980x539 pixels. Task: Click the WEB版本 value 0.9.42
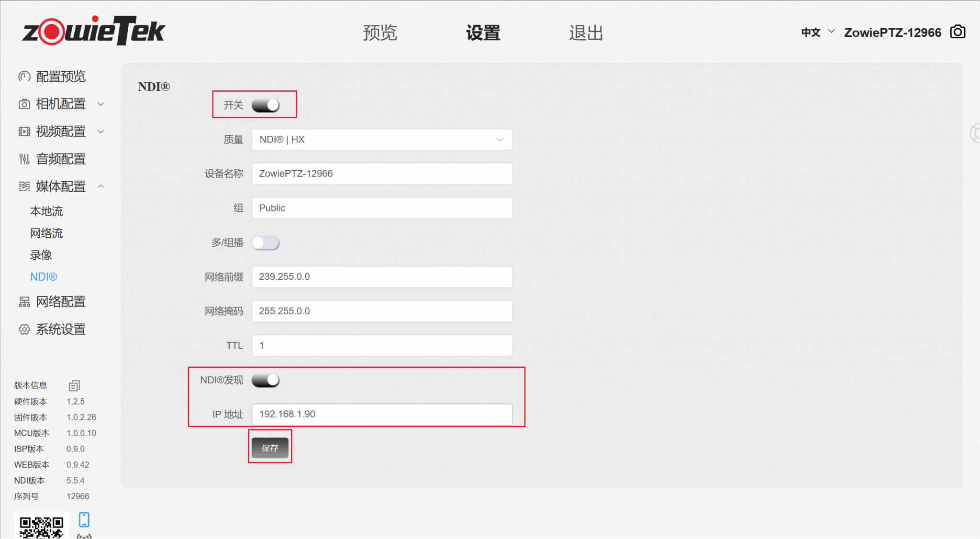click(78, 465)
